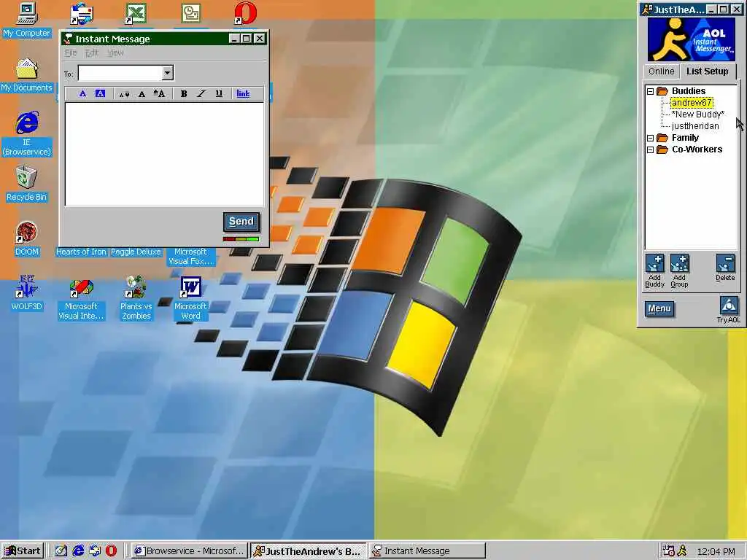Click the To recipient input field
The height and width of the screenshot is (560, 747).
120,73
